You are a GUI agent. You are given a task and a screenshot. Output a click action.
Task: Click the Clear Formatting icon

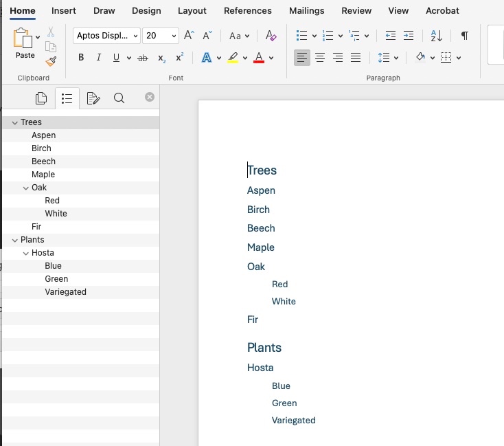click(271, 36)
